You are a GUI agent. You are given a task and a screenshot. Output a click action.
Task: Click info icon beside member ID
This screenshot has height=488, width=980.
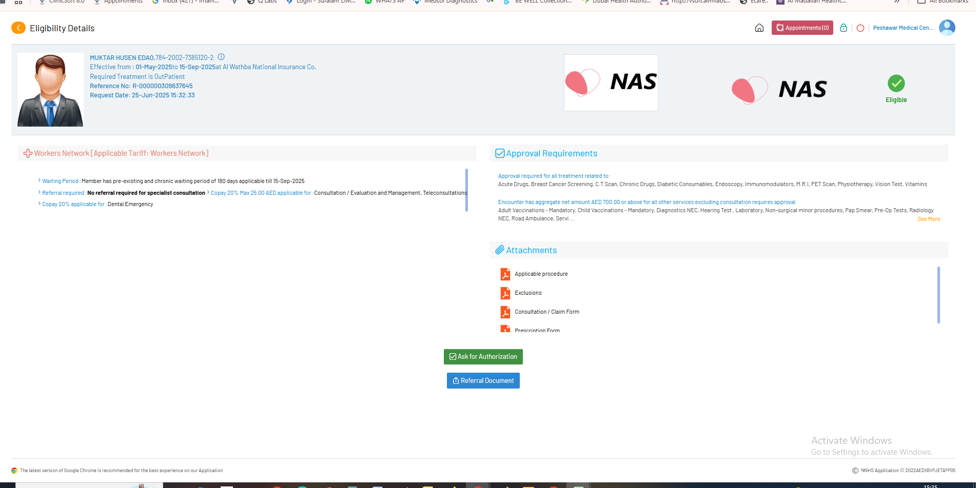pos(221,57)
